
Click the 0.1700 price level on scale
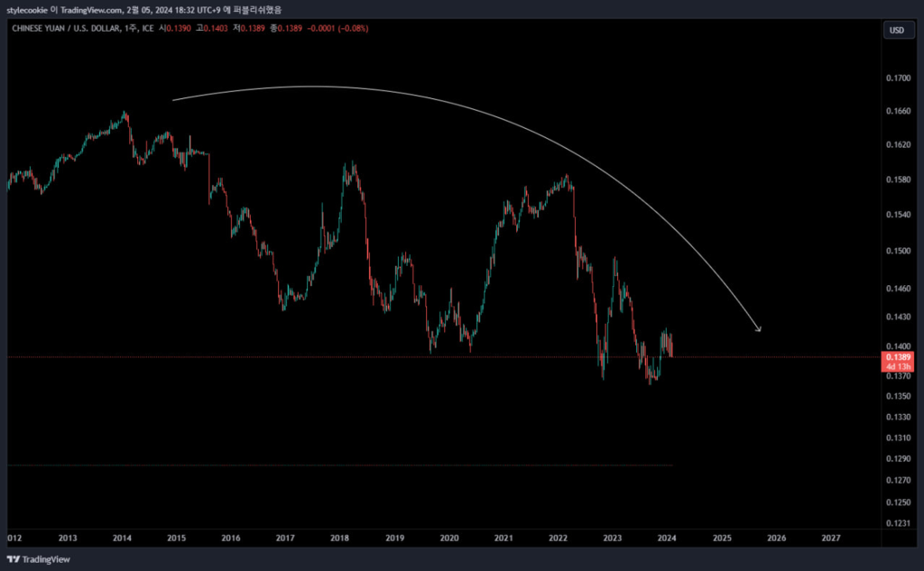click(x=898, y=78)
